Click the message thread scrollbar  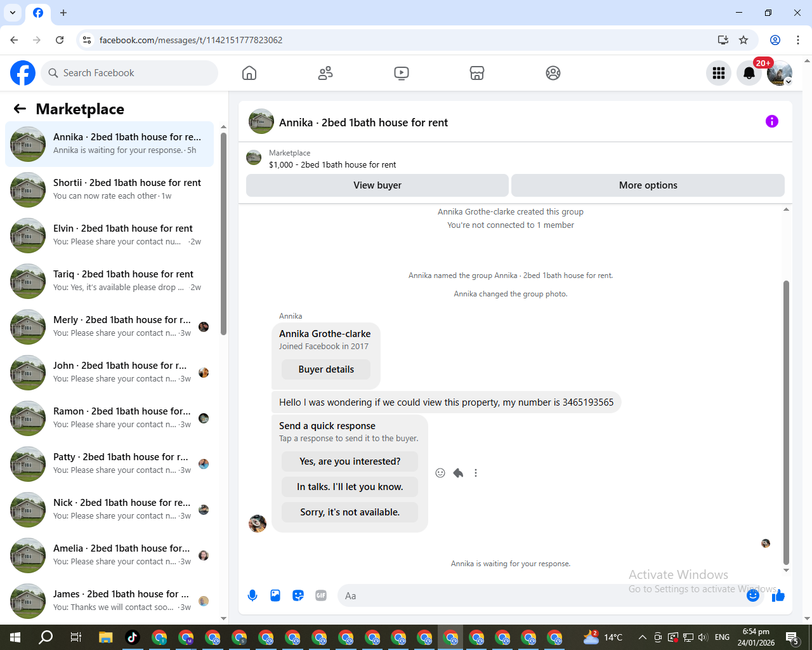coord(786,422)
